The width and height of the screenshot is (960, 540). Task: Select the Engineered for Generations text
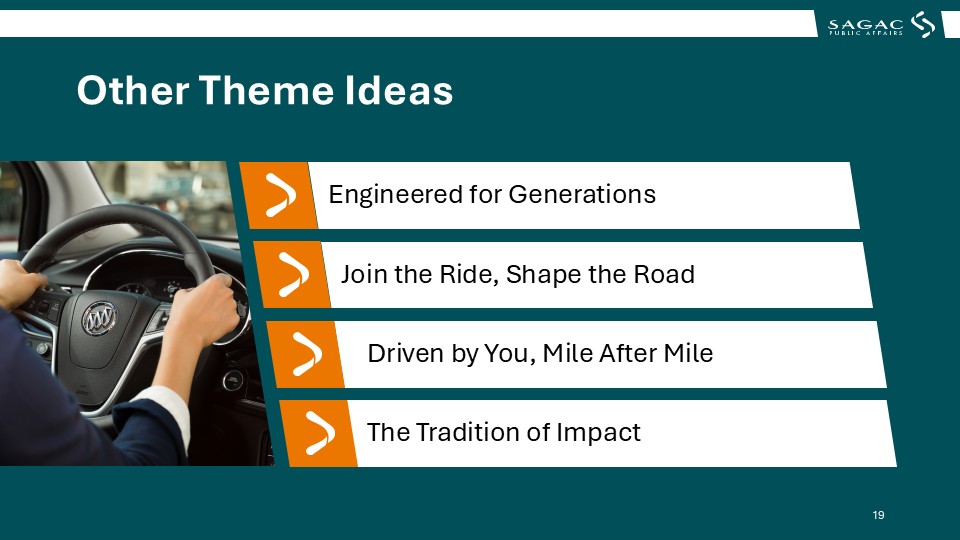click(492, 195)
